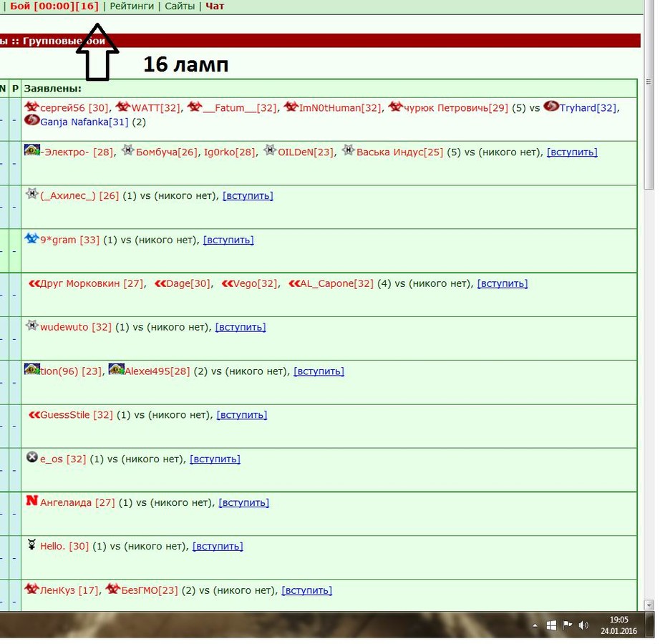Image resolution: width=660 pixels, height=644 pixels.
Task: Click the blue clan icon next to 9*gram
Action: click(31, 238)
